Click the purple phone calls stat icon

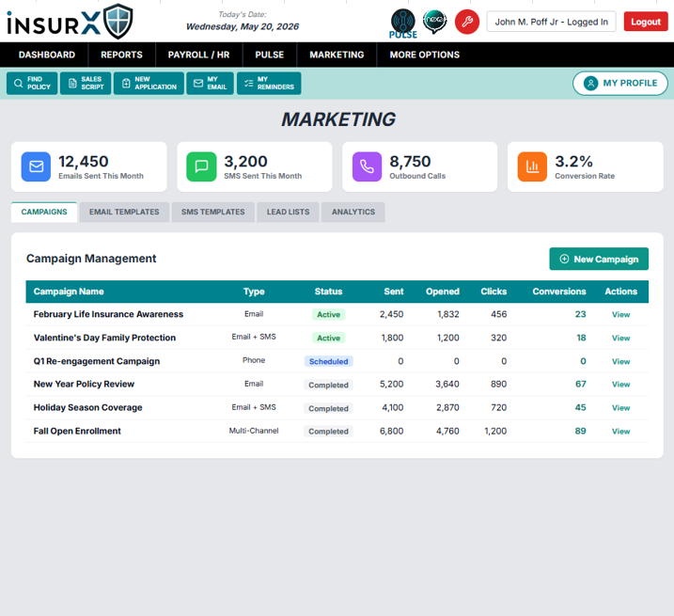coord(368,166)
